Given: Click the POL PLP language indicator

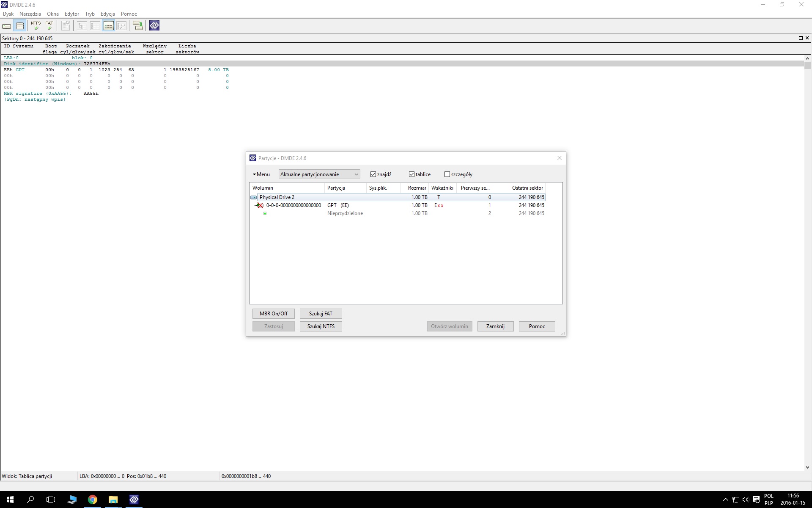Looking at the screenshot, I should point(769,500).
